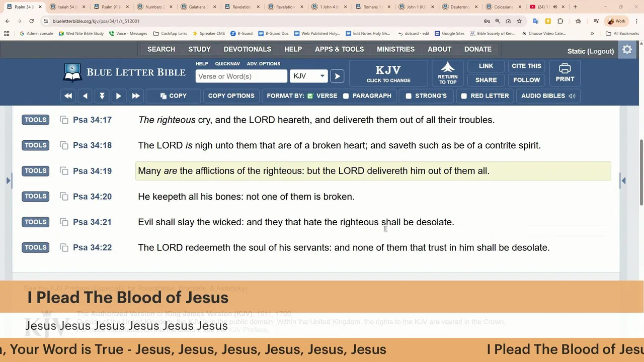Open Audio Bibles menu

(548, 96)
